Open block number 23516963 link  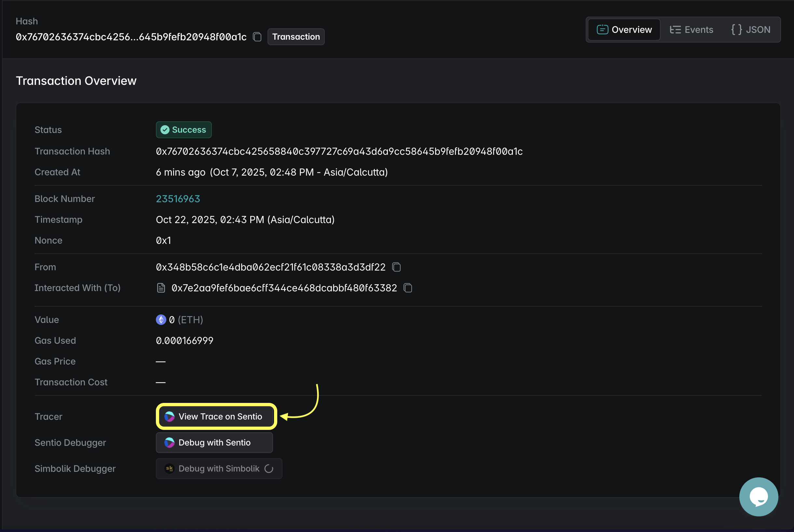point(178,199)
